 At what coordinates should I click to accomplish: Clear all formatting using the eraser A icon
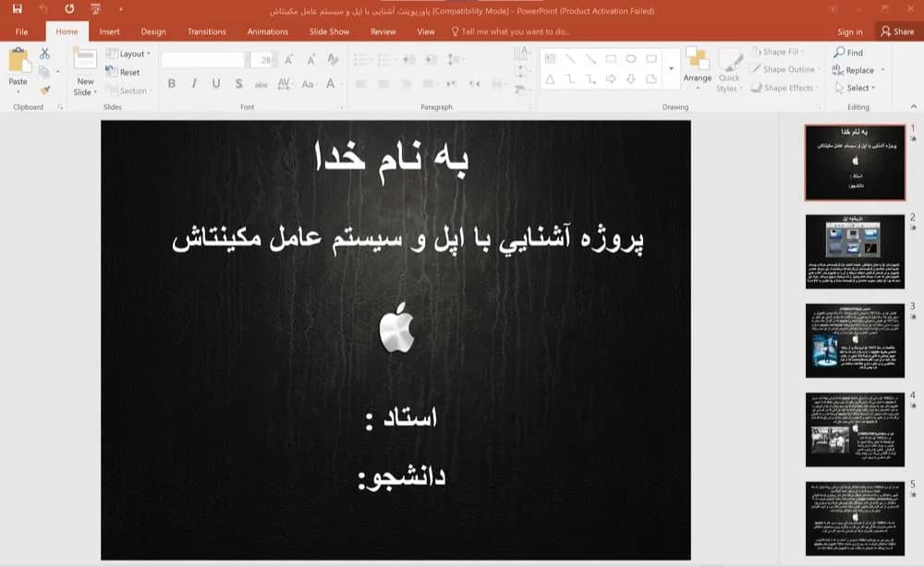pyautogui.click(x=333, y=59)
